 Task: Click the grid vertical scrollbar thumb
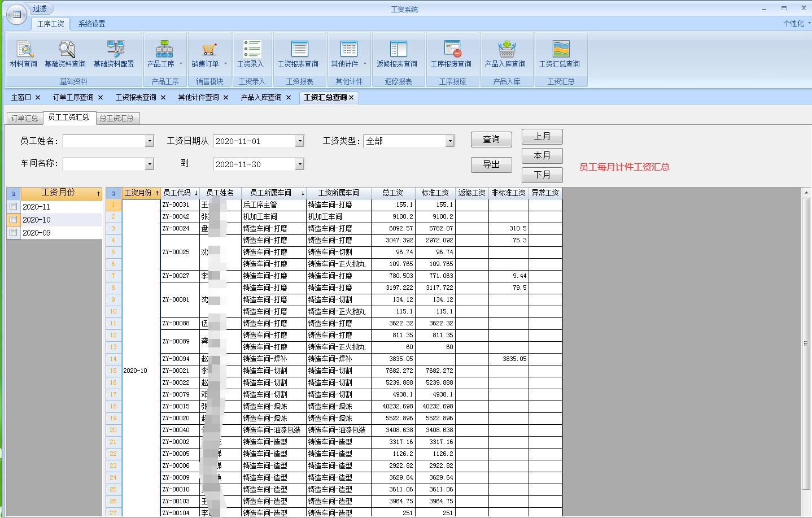[806, 343]
